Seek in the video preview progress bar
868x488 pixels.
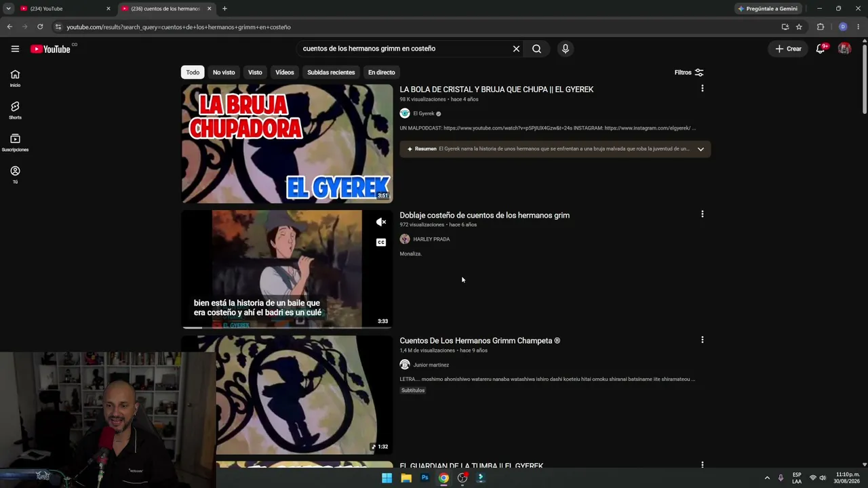tap(287, 327)
